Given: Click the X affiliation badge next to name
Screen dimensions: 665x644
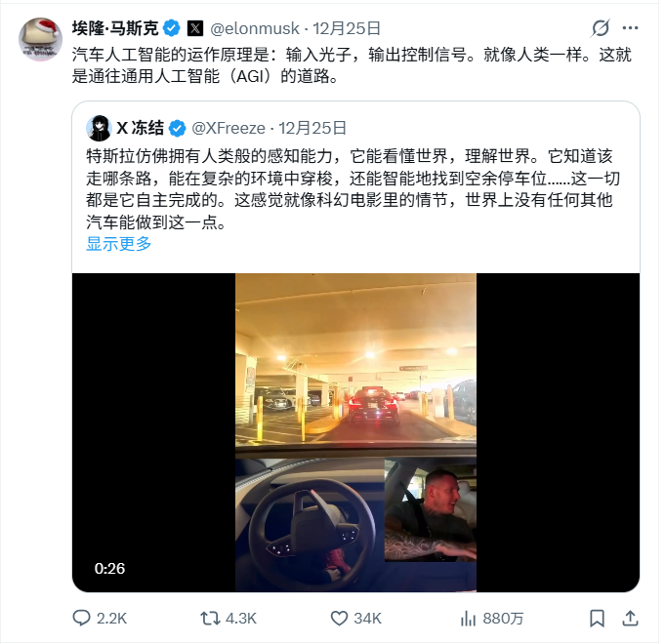Looking at the screenshot, I should click(x=195, y=28).
